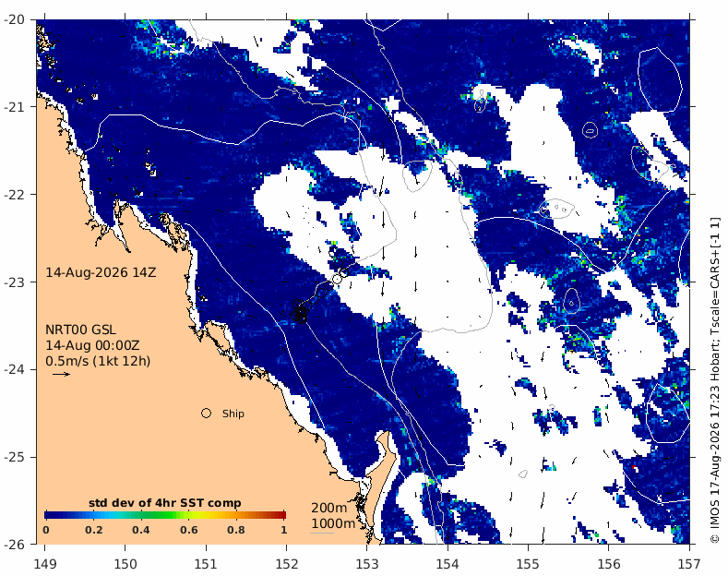Click the white ship circle near 152.7
This screenshot has height=576, width=728.
click(x=337, y=279)
